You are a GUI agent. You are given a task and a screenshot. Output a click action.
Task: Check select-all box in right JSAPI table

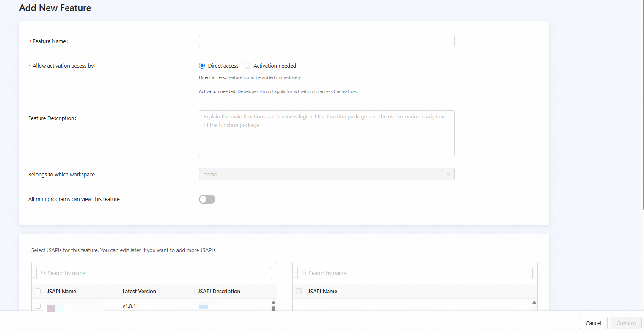tap(299, 291)
